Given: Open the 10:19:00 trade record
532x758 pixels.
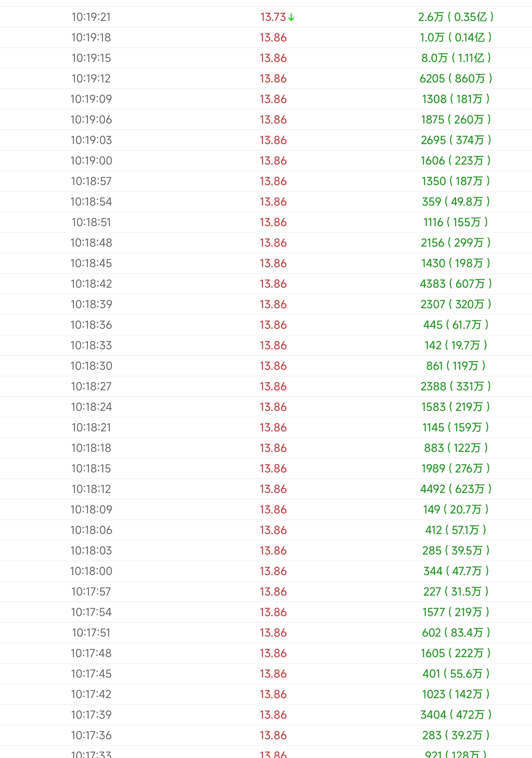Looking at the screenshot, I should [91, 161].
